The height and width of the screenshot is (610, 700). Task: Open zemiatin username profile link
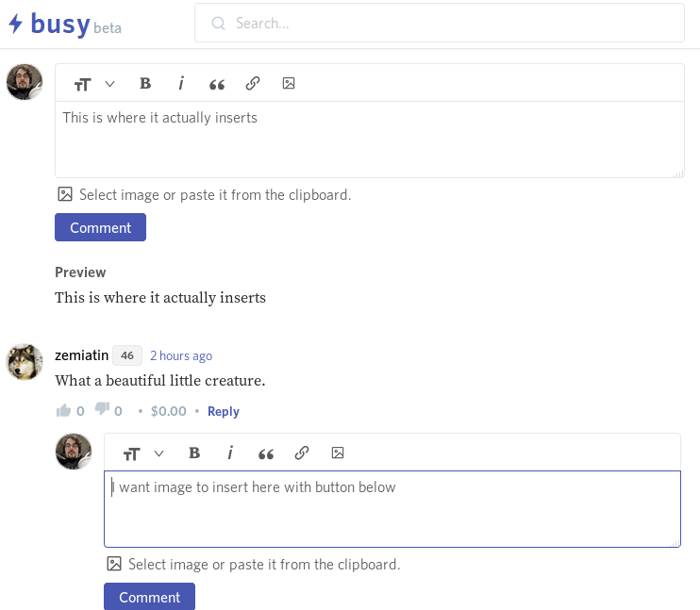[x=82, y=355]
